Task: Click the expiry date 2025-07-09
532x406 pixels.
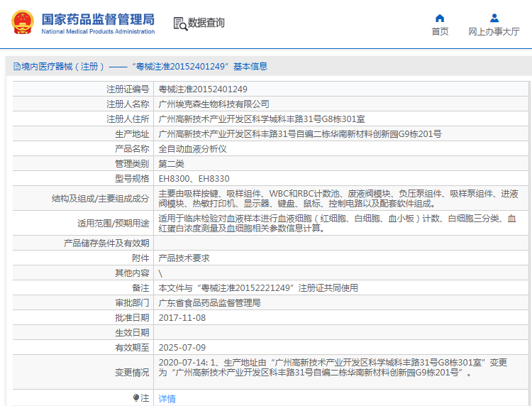Action: pos(182,347)
